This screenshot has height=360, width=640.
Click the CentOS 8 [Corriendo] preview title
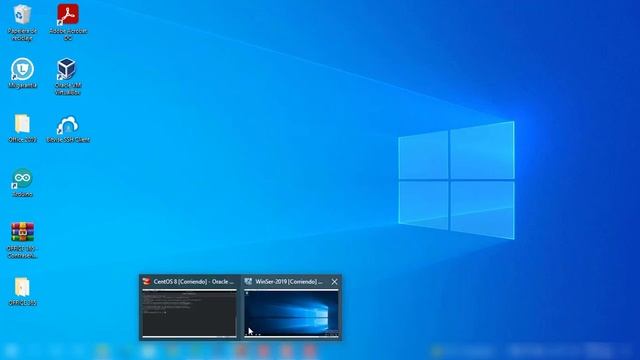(x=193, y=282)
